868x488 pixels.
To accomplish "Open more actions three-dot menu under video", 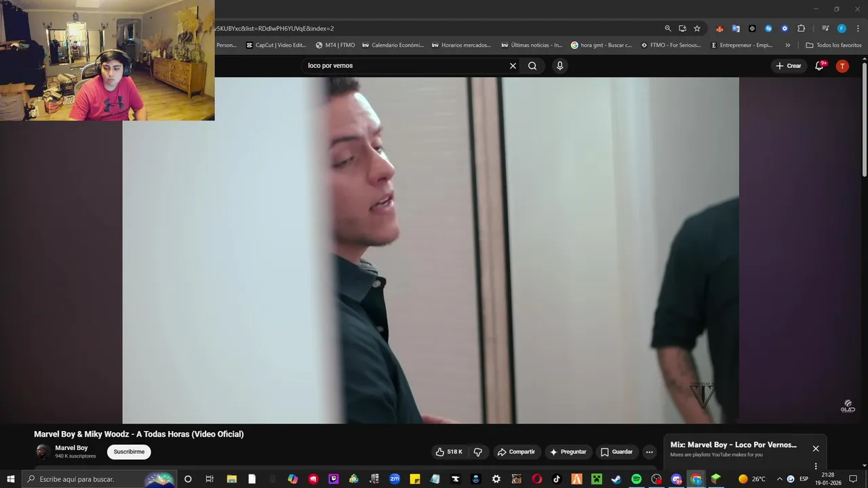I will pos(649,452).
